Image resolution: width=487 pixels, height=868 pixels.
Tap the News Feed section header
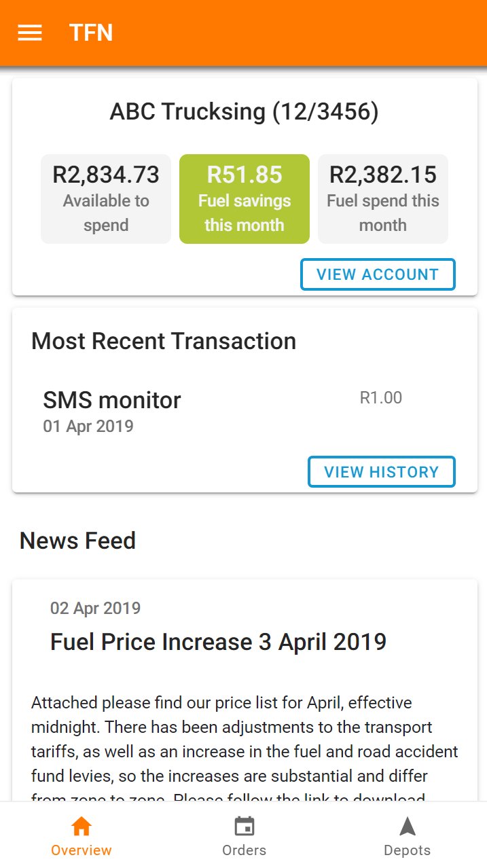[77, 540]
